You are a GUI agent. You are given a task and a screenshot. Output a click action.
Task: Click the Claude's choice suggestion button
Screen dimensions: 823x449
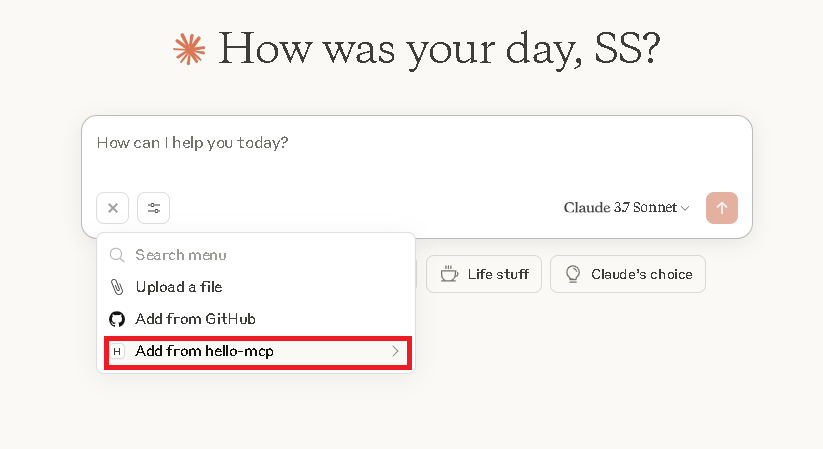click(628, 274)
